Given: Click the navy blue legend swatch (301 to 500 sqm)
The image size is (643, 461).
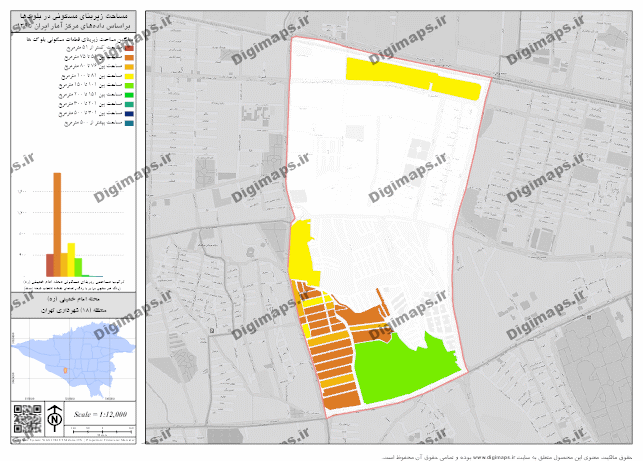Looking at the screenshot, I should click(129, 114).
